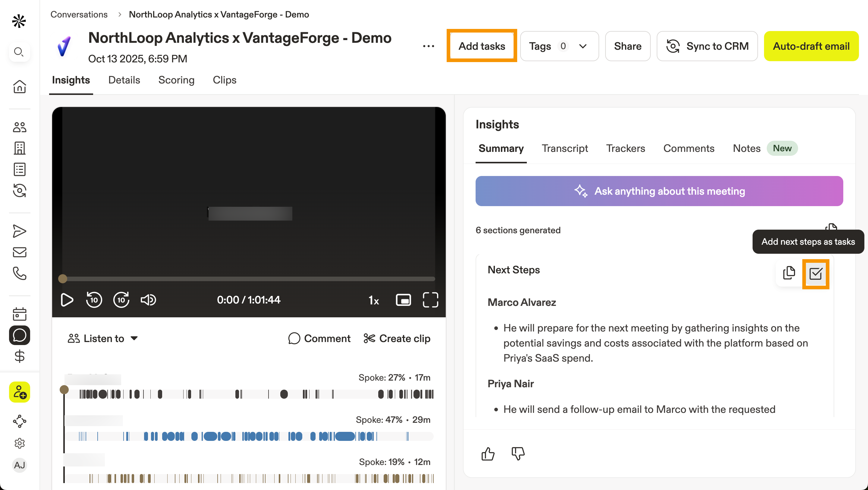Switch to the Transcript tab
Image resolution: width=868 pixels, height=490 pixels.
coord(565,148)
